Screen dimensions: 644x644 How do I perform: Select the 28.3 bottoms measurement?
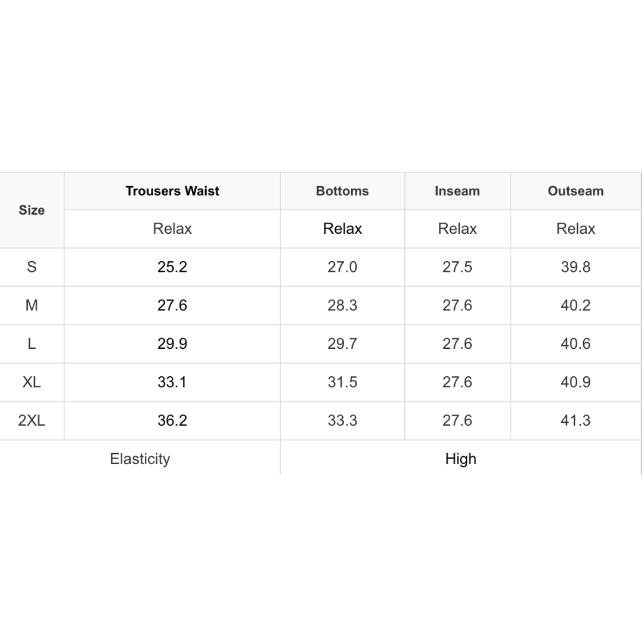click(342, 305)
